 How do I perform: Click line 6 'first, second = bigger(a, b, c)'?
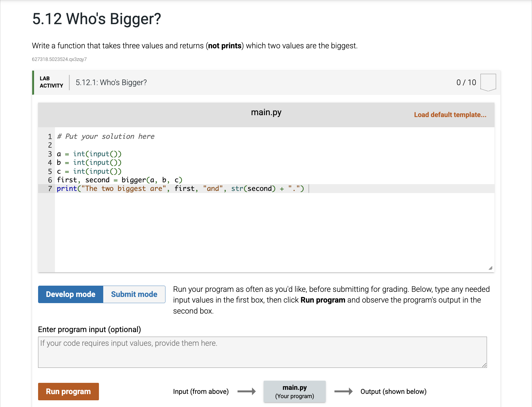coord(120,180)
